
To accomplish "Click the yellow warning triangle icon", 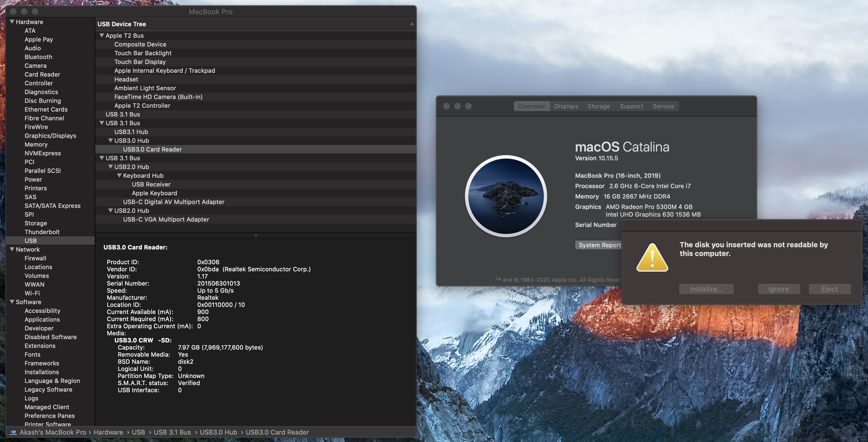I will click(x=652, y=258).
